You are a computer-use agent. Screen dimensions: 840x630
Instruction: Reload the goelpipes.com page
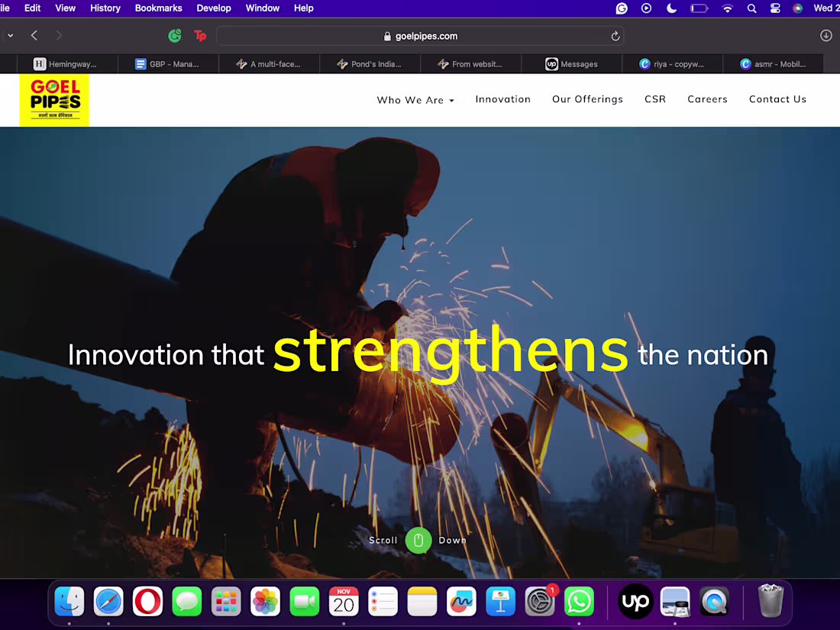pos(615,35)
